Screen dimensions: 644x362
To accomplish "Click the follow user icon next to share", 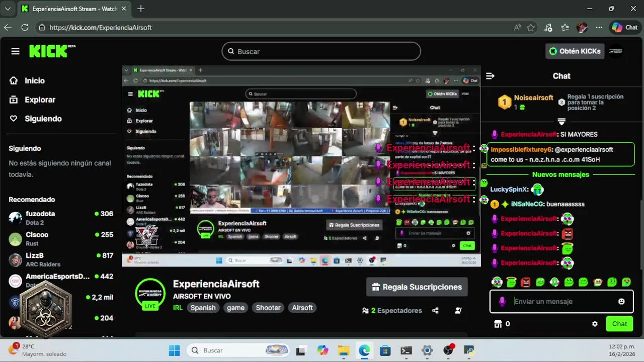I will point(458,311).
